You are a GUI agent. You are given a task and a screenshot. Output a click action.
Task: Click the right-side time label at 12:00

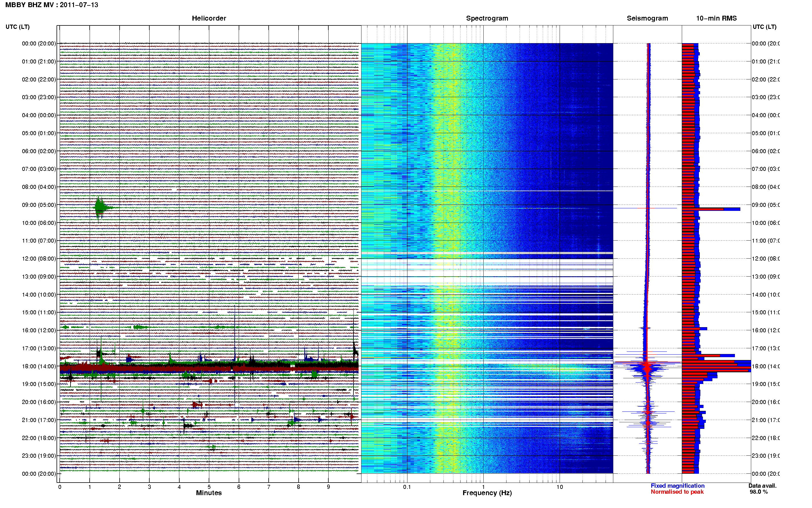pos(765,259)
